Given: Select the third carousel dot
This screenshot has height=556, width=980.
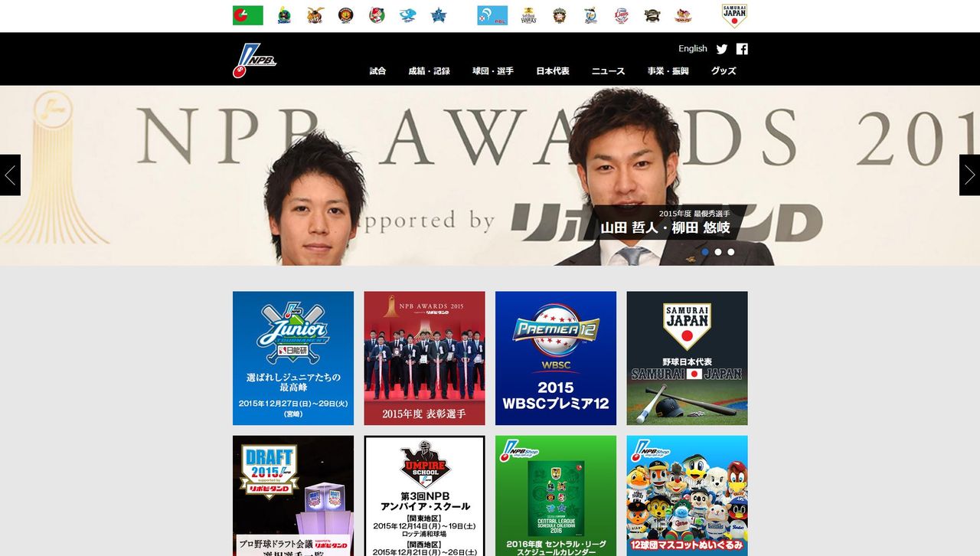Looking at the screenshot, I should [x=731, y=252].
